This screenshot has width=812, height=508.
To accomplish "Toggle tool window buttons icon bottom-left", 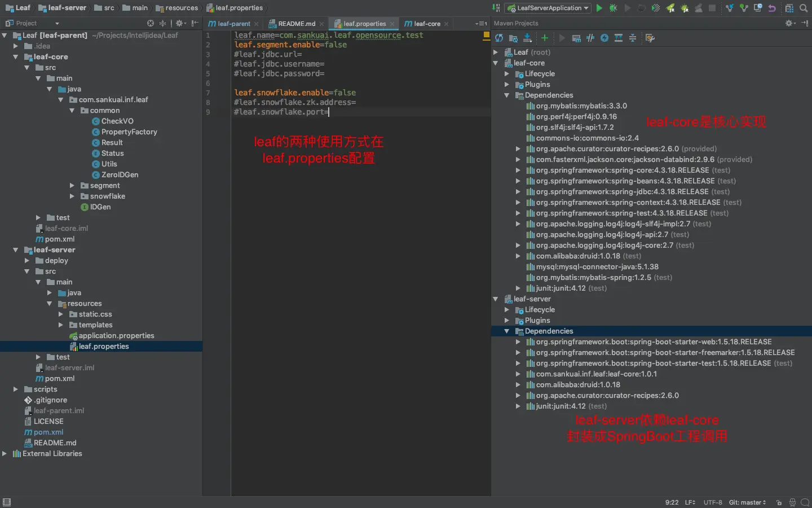I will coord(7,502).
